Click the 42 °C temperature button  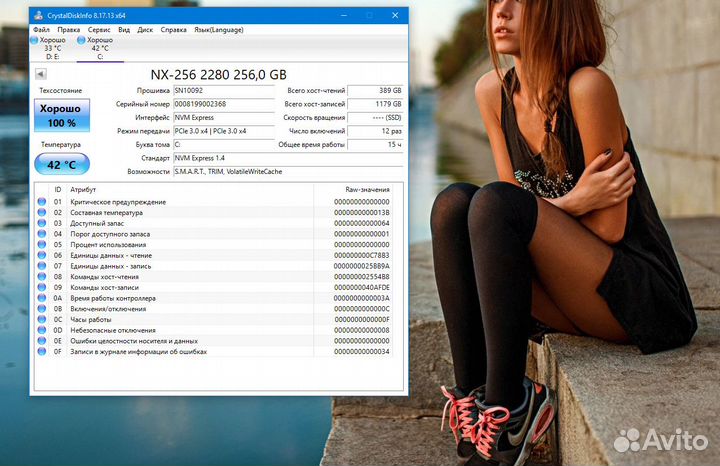click(62, 164)
